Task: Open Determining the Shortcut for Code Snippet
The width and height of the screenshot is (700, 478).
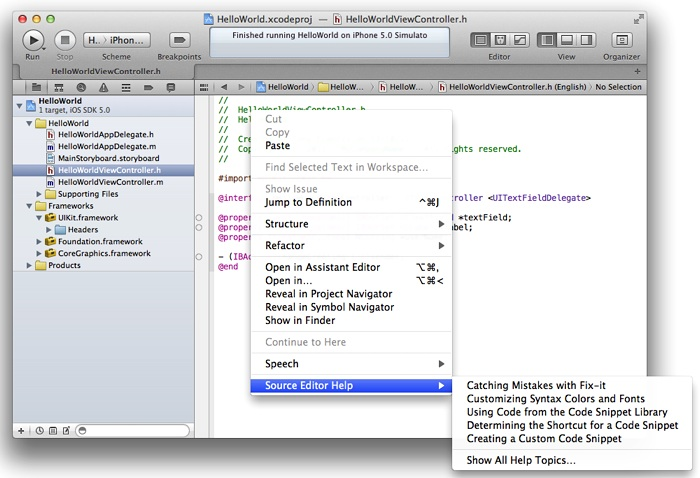Action: tap(572, 425)
